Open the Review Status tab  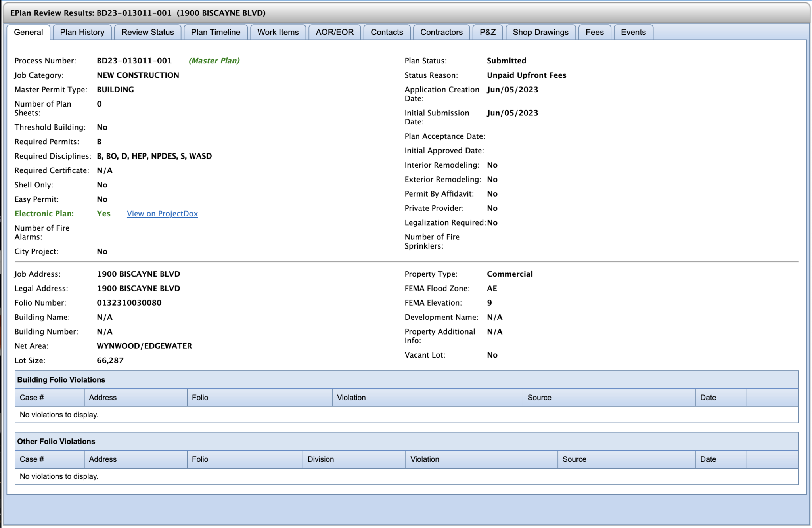point(147,32)
